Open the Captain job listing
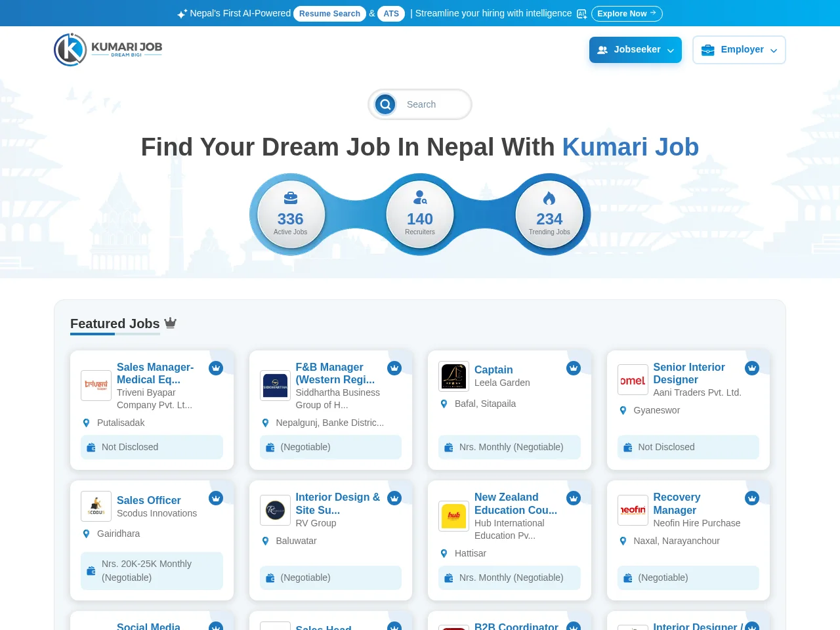The height and width of the screenshot is (630, 840). click(x=493, y=370)
